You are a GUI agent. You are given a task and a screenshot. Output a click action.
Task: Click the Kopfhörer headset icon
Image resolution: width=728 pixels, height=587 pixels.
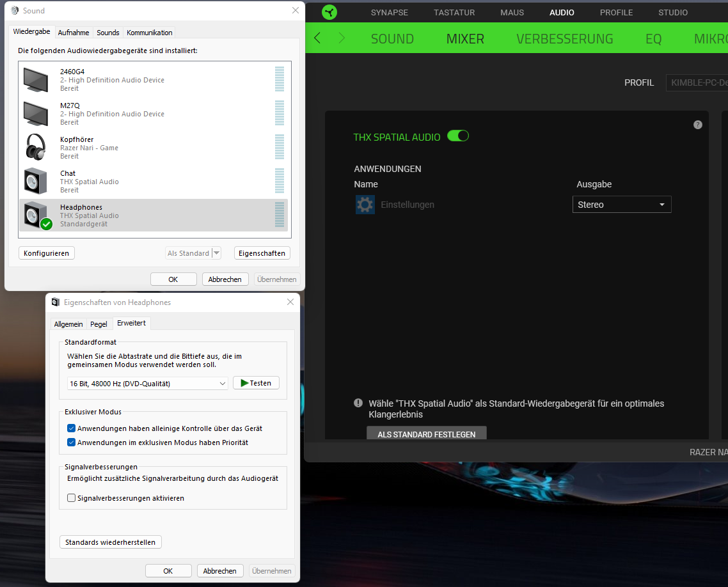click(36, 147)
